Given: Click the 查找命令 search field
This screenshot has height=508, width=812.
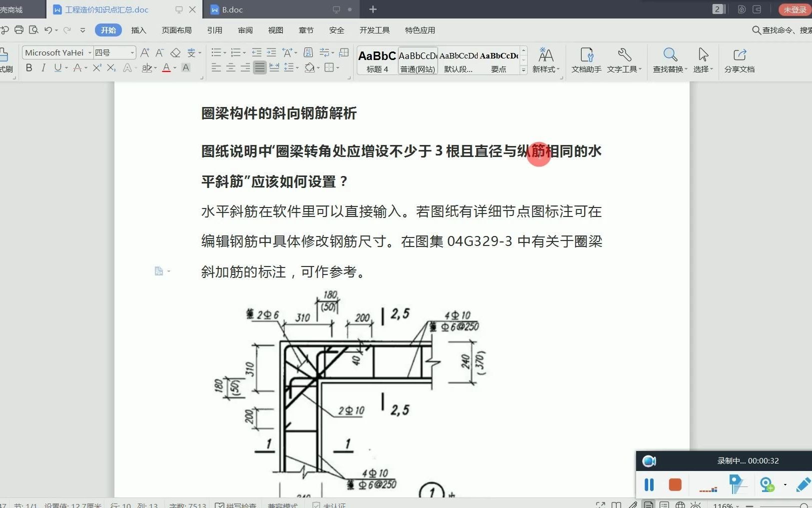Looking at the screenshot, I should (x=782, y=30).
